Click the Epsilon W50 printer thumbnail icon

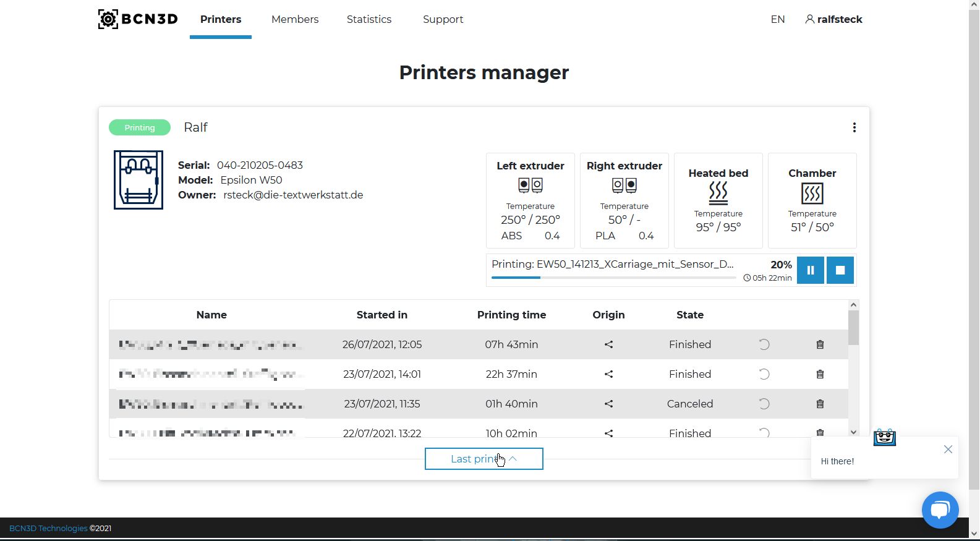(138, 180)
